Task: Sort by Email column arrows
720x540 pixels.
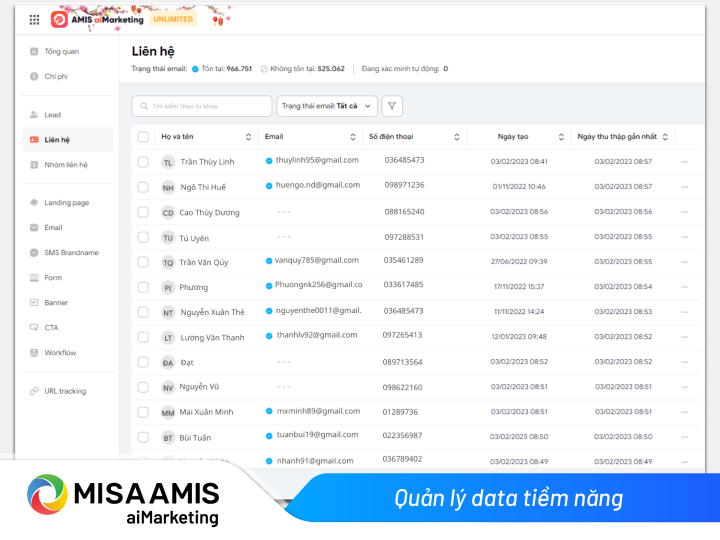Action: [x=353, y=137]
